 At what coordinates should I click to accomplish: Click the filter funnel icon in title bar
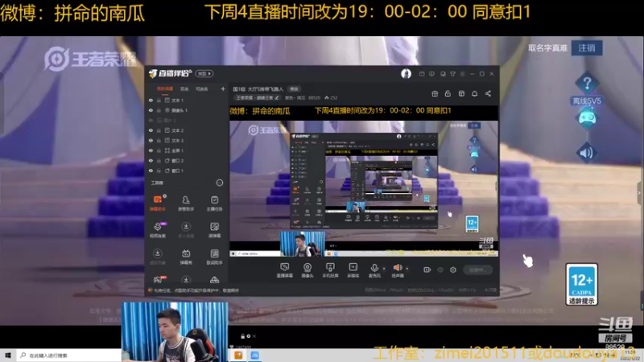tap(452, 74)
